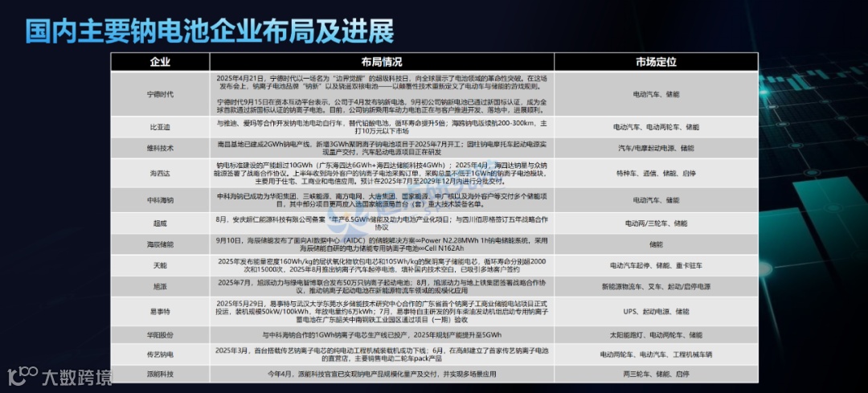Click market cell 特种车、通信、储能、启停

656,174
